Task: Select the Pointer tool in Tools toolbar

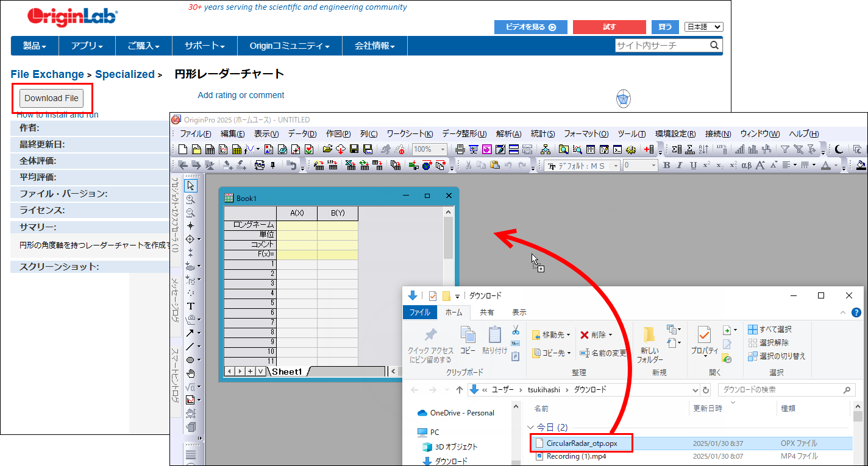Action: click(191, 185)
